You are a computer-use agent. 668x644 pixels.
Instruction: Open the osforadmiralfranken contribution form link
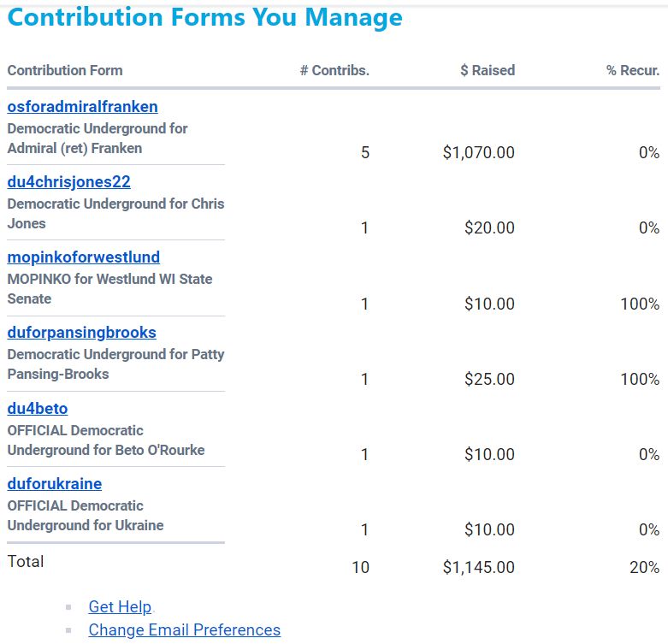click(82, 107)
